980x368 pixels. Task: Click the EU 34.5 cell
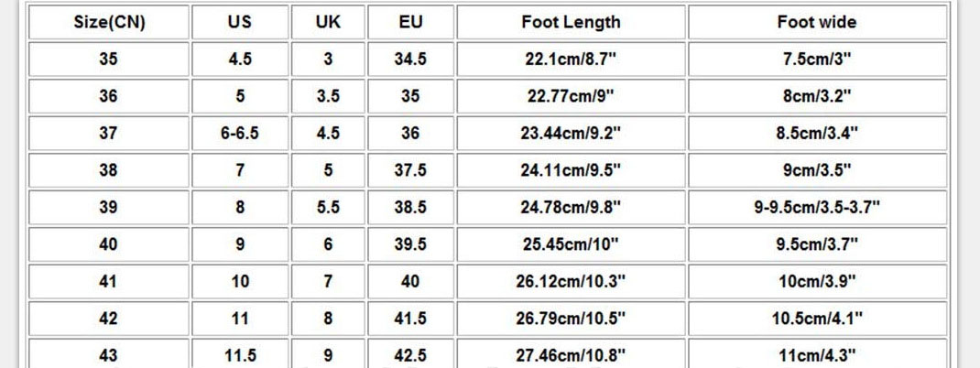coord(410,60)
